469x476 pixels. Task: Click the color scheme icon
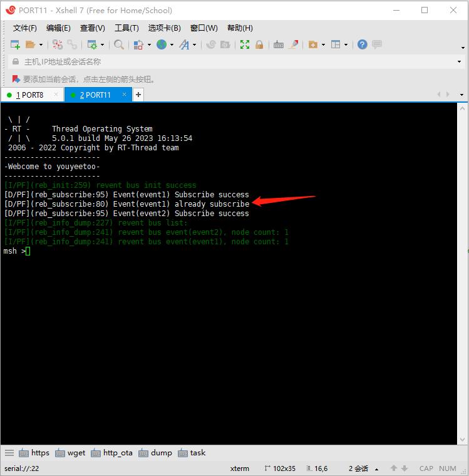click(138, 45)
